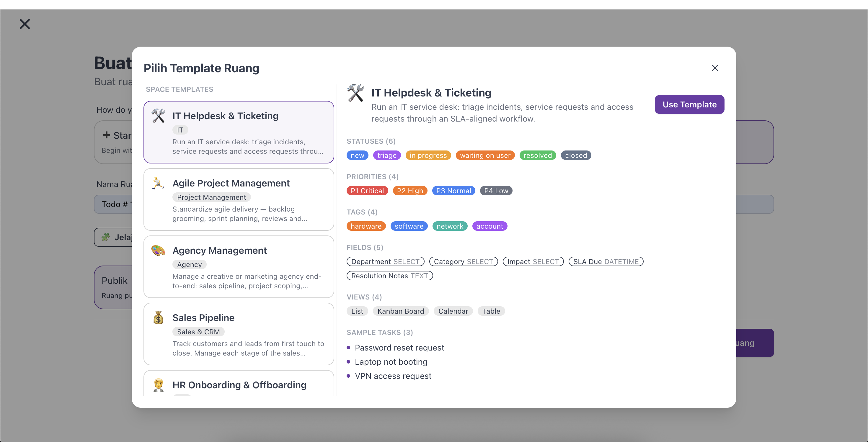Click the 'P1 Critical' priority chip
Image resolution: width=868 pixels, height=442 pixels.
[367, 191]
